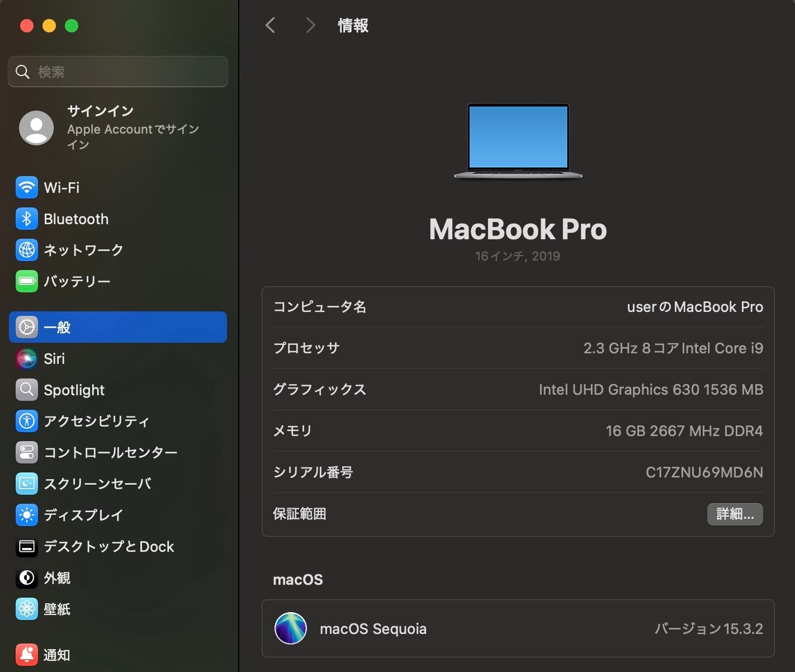Click the シリアル番号 label
The height and width of the screenshot is (672, 795).
pyautogui.click(x=313, y=472)
